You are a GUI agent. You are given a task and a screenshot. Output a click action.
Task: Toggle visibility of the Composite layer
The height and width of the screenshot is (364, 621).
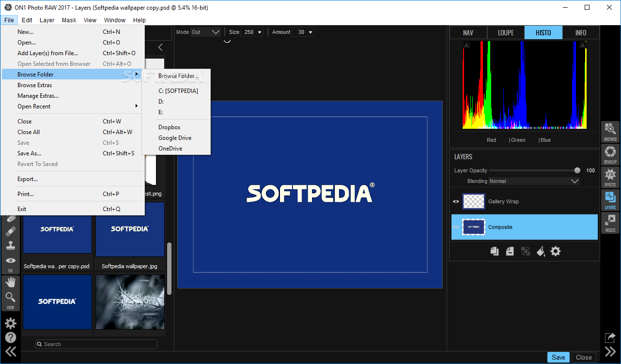coord(456,227)
